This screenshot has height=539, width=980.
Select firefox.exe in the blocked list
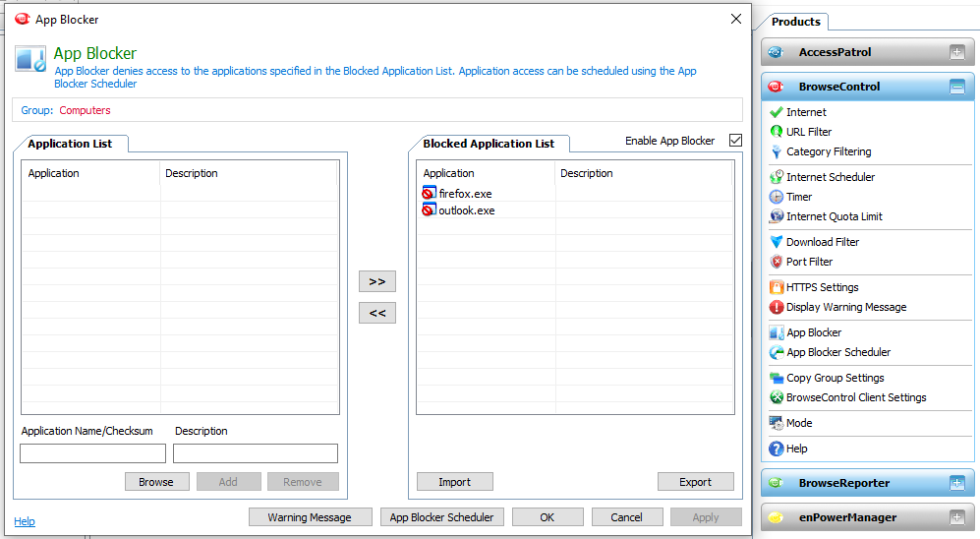(x=465, y=194)
